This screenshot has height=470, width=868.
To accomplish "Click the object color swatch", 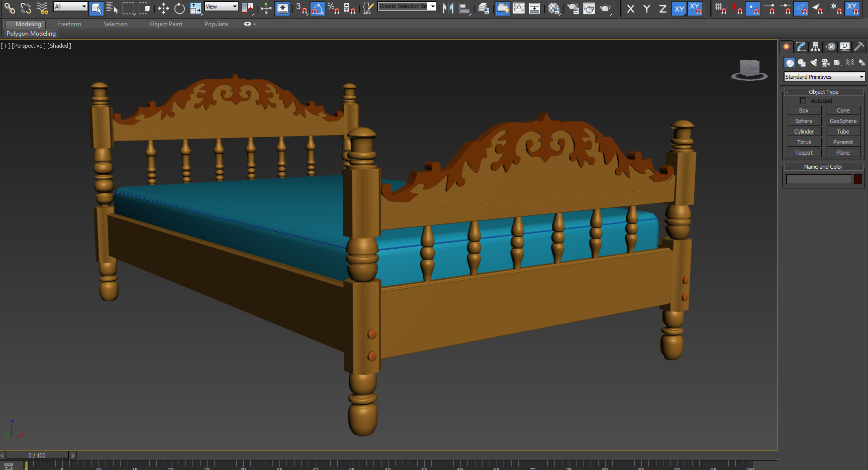I will point(858,179).
